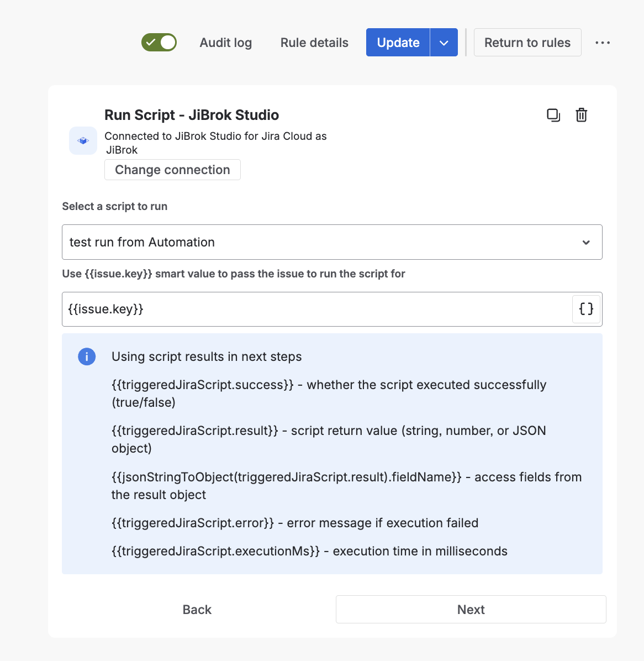
Task: Click the delete trash icon
Action: pyautogui.click(x=581, y=115)
